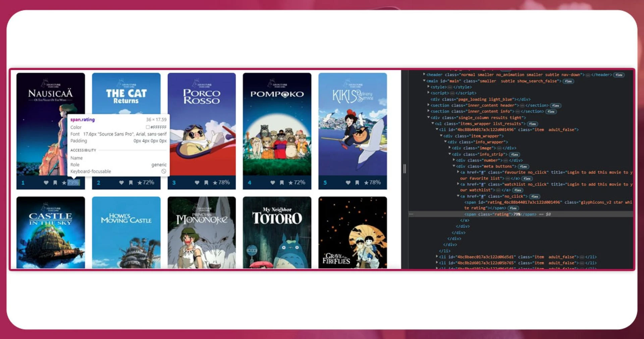Select the span class="rating" 79% DOM row
The image size is (644, 339).
pos(521,214)
